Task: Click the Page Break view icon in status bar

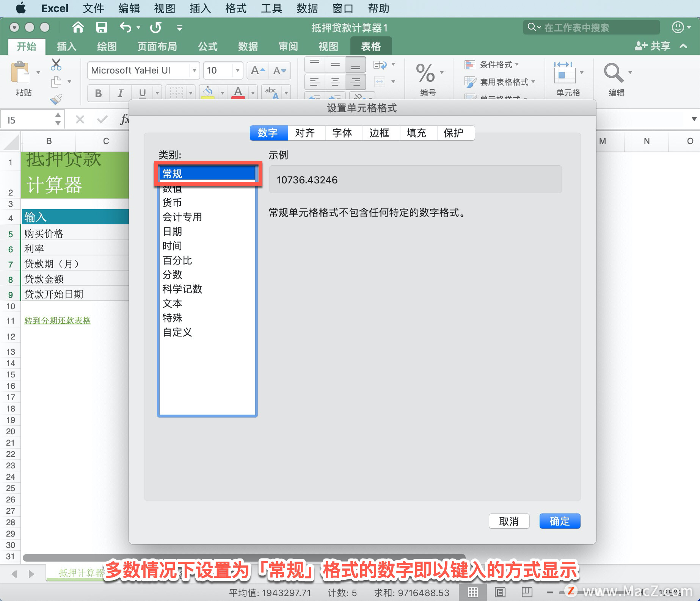Action: tap(527, 592)
